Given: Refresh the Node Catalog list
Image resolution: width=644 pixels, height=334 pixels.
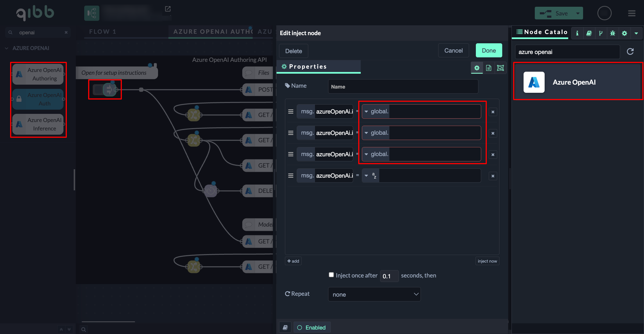Looking at the screenshot, I should tap(630, 51).
